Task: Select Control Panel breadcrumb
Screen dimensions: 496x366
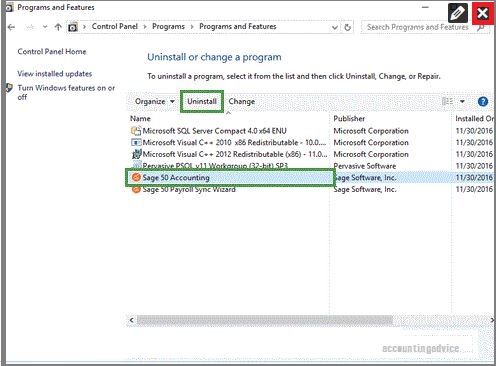Action: (114, 27)
